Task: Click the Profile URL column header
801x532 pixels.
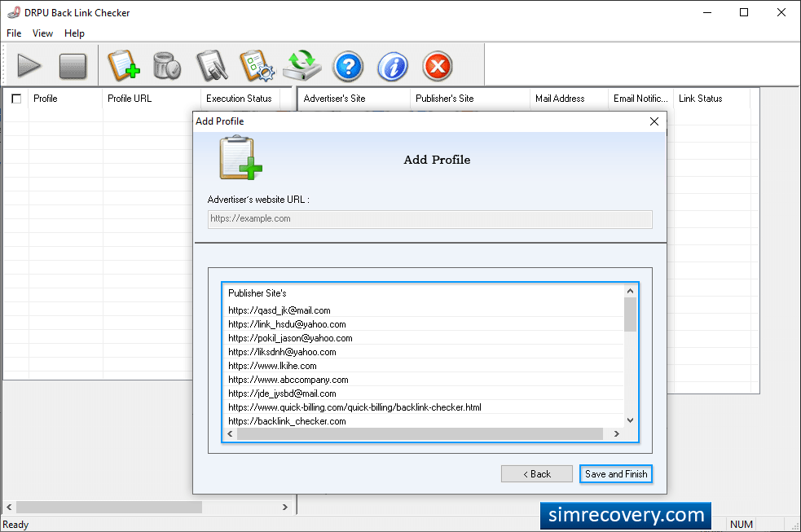Action: (x=152, y=99)
